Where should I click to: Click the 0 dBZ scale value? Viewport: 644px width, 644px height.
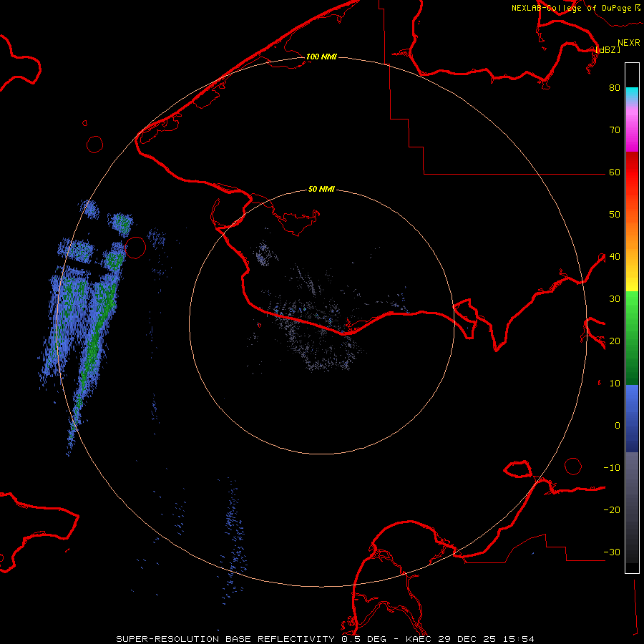point(618,426)
